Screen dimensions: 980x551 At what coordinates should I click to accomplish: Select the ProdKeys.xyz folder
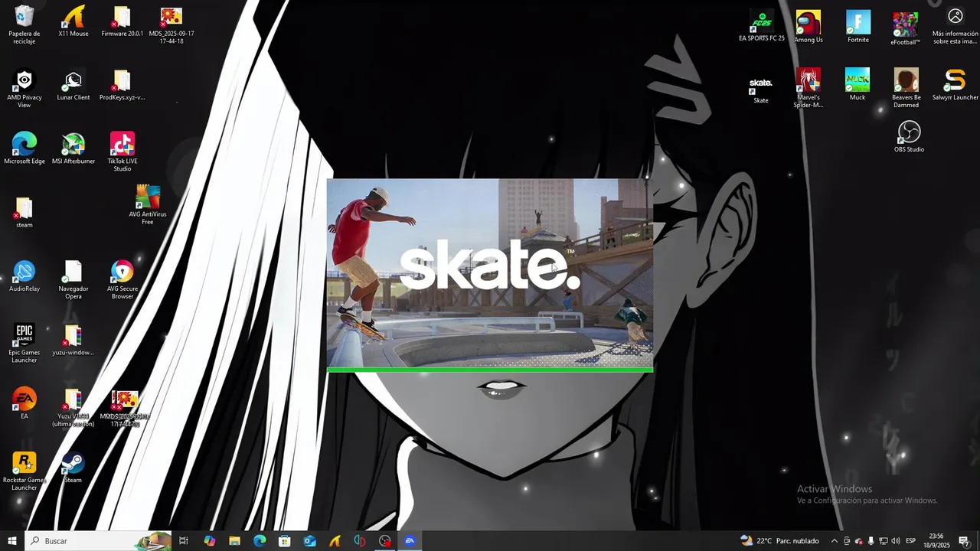coord(122,86)
